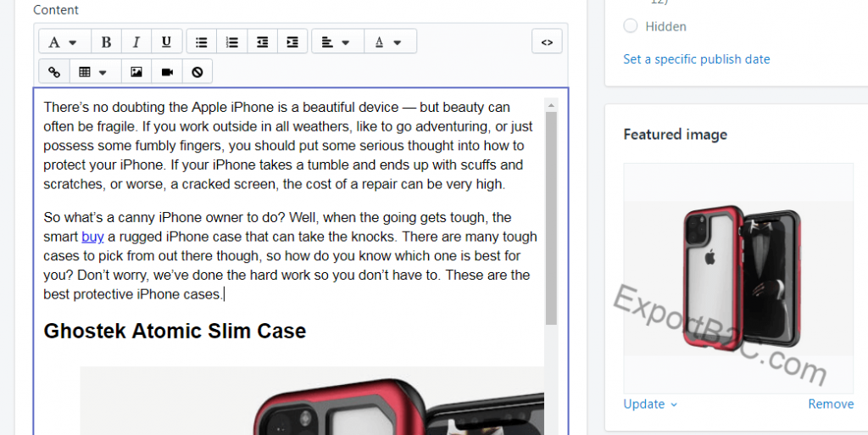Screen dimensions: 868x435
Task: Open the text alignment dropdown
Action: (337, 42)
